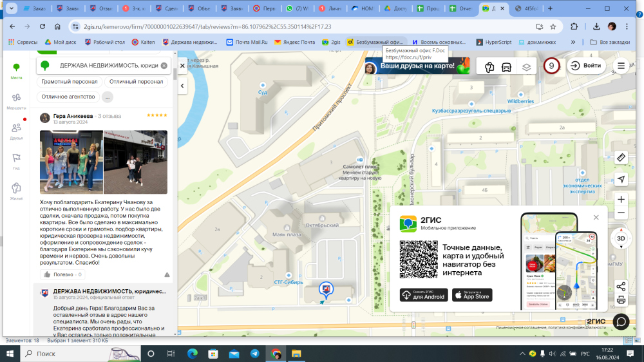Click the СТГ-Сибирь map label
The image size is (644, 362).
point(289,282)
